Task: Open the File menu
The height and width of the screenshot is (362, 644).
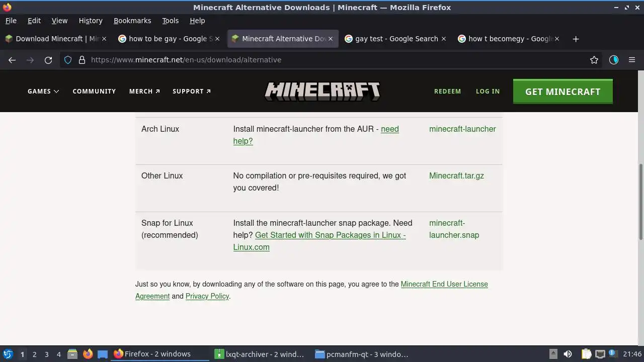Action: pyautogui.click(x=11, y=21)
